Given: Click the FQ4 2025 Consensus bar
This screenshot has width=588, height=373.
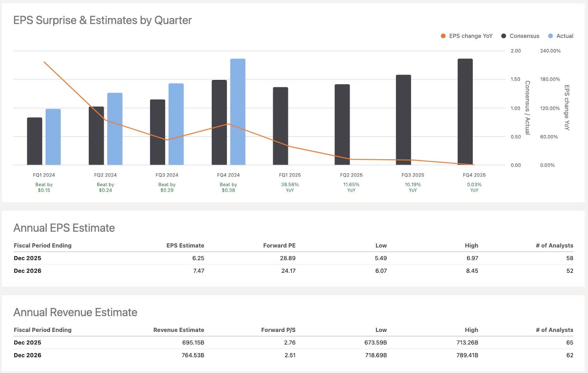Looking at the screenshot, I should point(465,110).
